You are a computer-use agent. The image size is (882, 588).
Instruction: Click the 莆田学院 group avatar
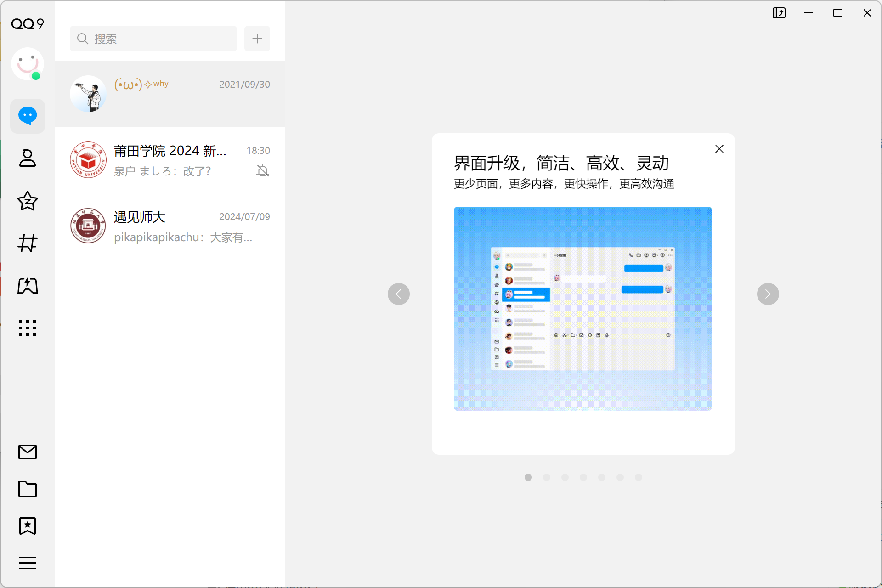coord(88,160)
